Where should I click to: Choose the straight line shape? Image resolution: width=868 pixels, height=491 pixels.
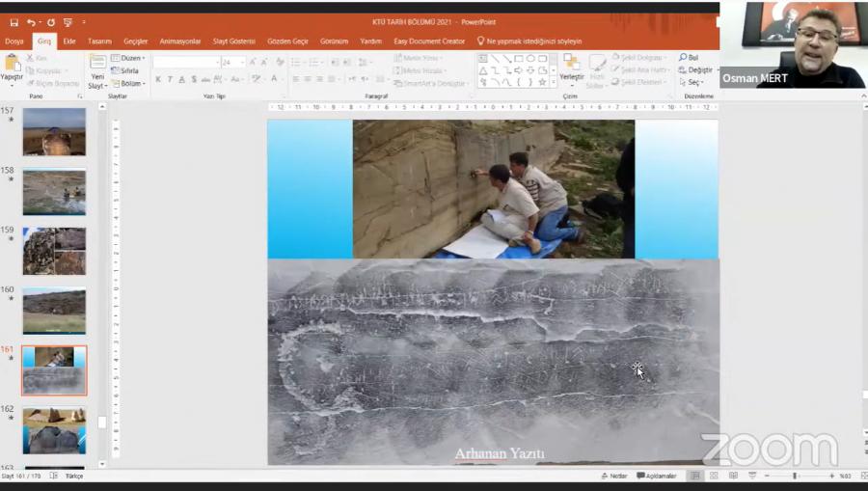pos(495,58)
